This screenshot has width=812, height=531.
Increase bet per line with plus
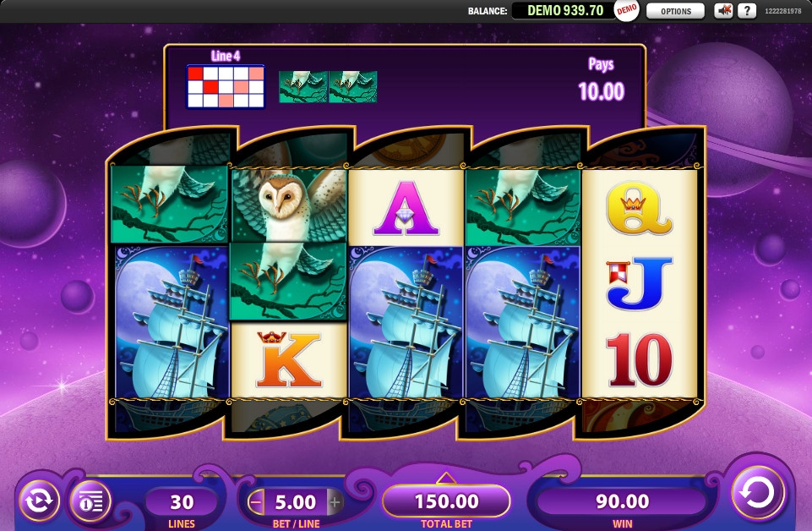tap(335, 502)
